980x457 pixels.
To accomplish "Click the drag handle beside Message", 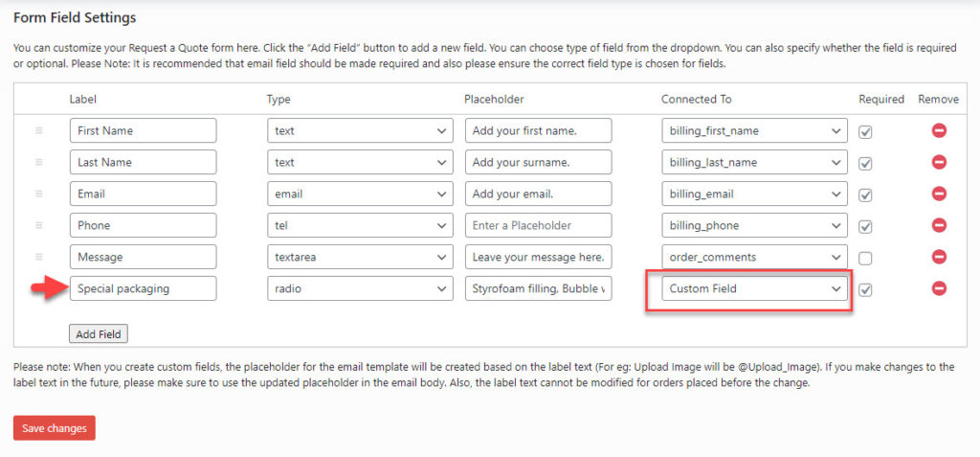I will pos(38,257).
